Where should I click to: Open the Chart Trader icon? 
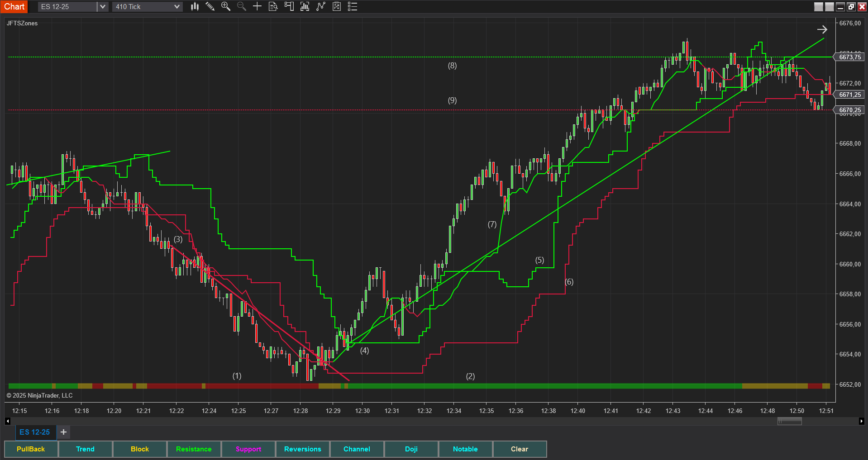pos(289,6)
